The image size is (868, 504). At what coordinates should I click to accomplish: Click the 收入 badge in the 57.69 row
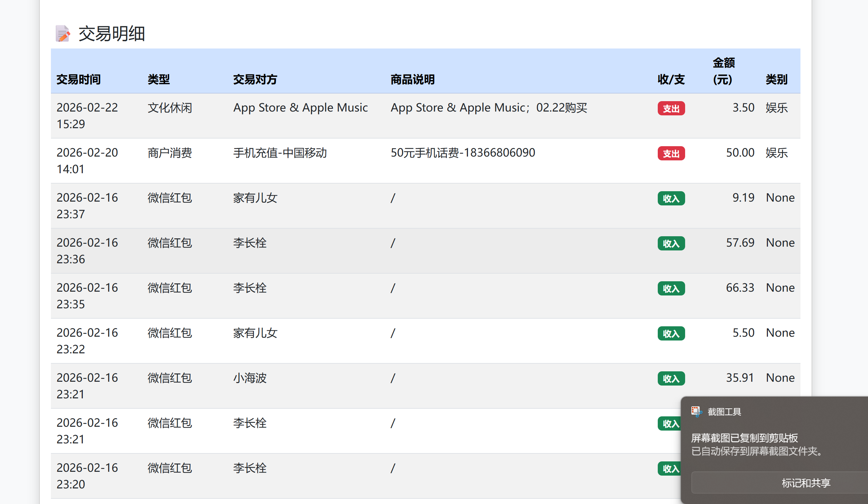pyautogui.click(x=671, y=244)
